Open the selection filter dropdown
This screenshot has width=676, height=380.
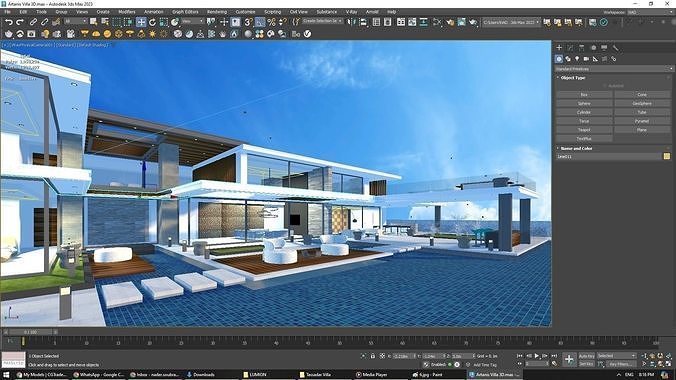pyautogui.click(x=75, y=21)
